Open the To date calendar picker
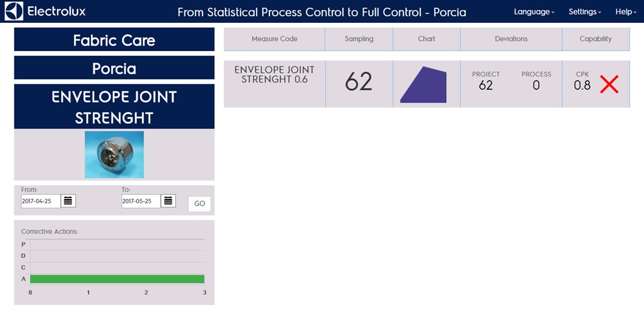 168,201
